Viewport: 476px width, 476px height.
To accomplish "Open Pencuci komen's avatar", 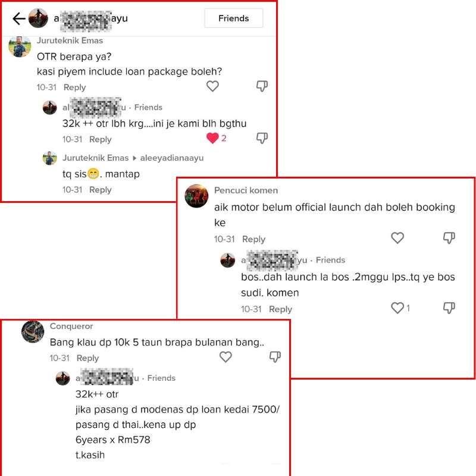I will click(x=196, y=196).
